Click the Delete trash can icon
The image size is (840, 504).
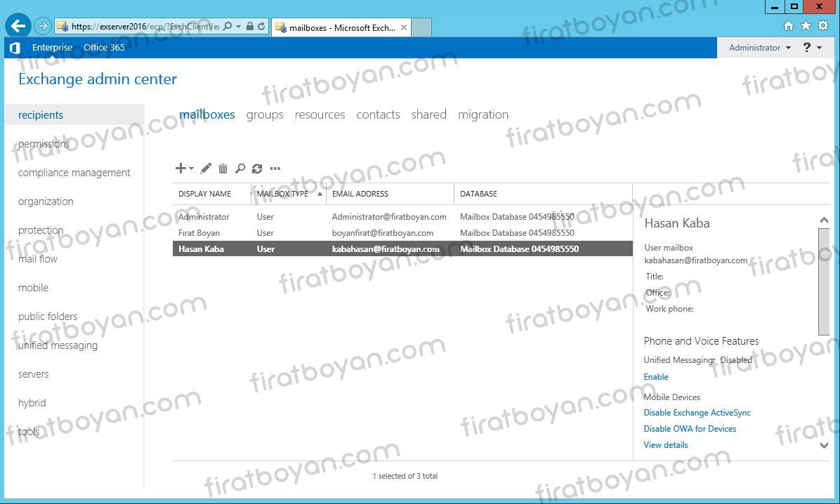[223, 168]
